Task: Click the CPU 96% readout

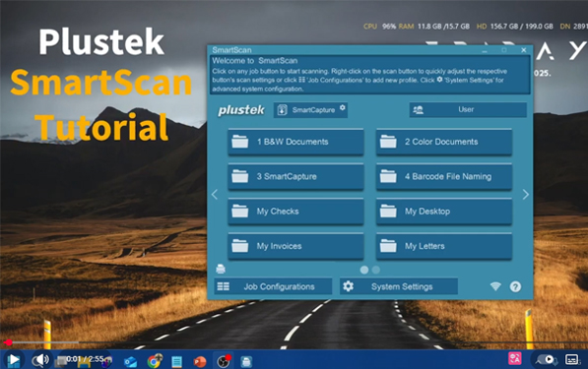Action: tap(379, 27)
